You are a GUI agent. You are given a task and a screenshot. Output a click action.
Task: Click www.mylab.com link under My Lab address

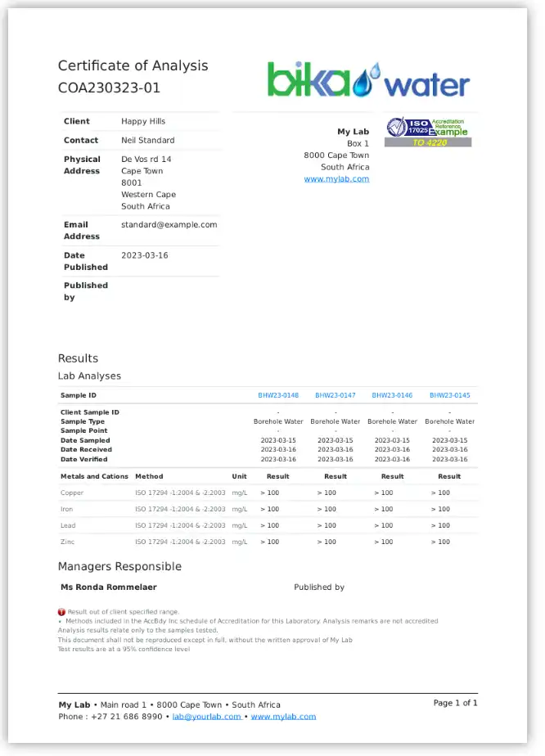(x=336, y=179)
